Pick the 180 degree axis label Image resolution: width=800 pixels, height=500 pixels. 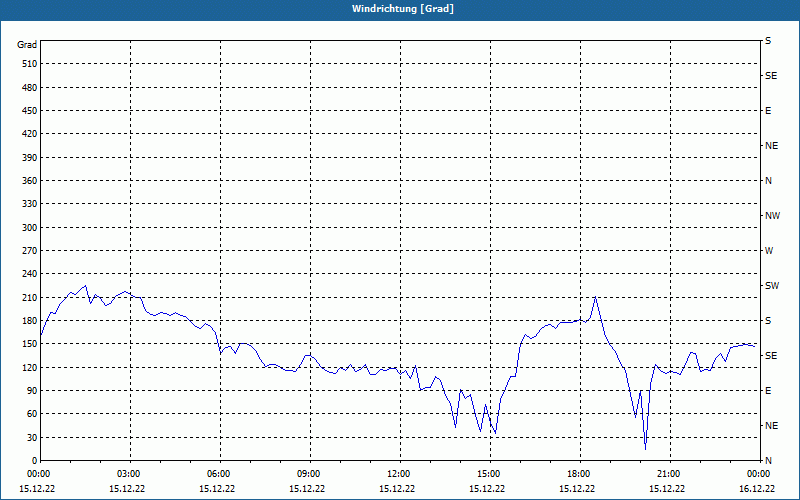click(29, 321)
